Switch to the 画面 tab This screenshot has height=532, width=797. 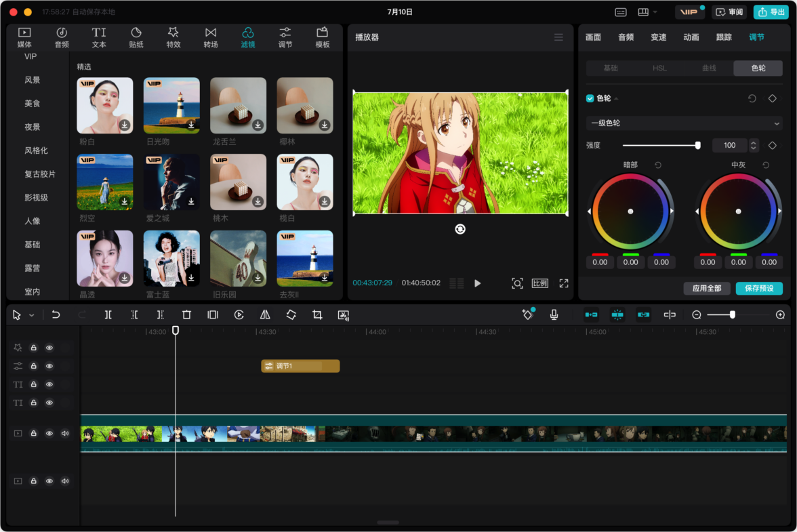point(593,37)
